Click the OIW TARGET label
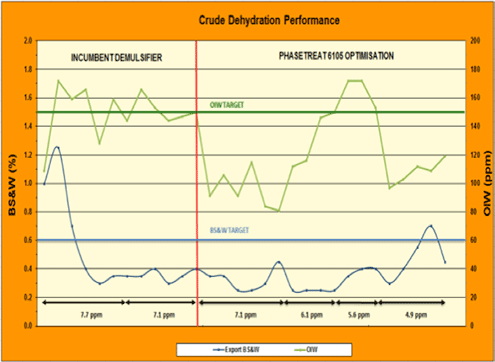The width and height of the screenshot is (495, 362). click(227, 105)
